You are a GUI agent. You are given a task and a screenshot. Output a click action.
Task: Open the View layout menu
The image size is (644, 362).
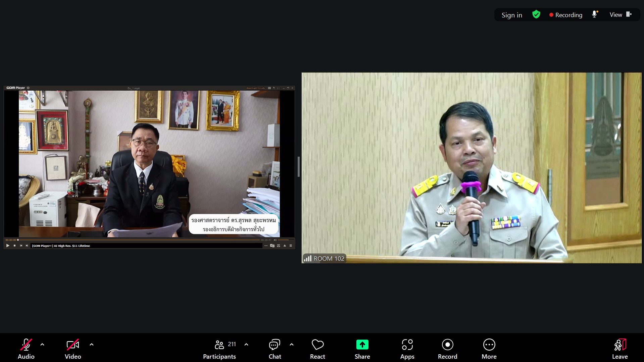620,15
